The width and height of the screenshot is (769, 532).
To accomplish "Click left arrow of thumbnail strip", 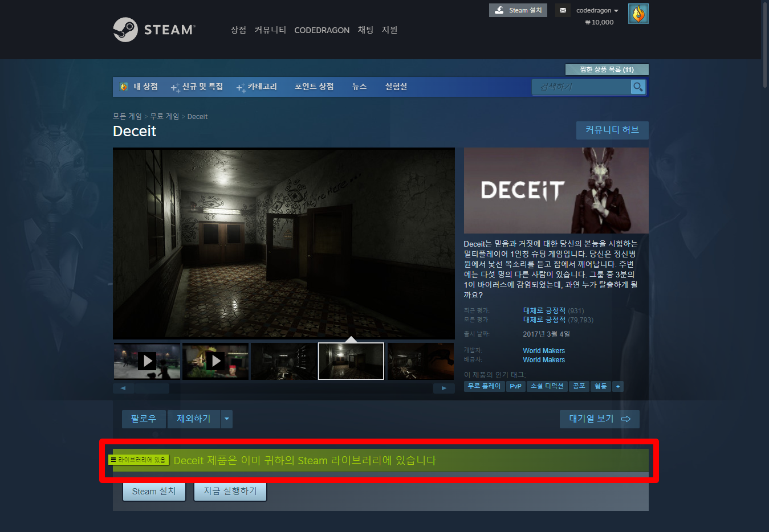I will click(x=123, y=388).
